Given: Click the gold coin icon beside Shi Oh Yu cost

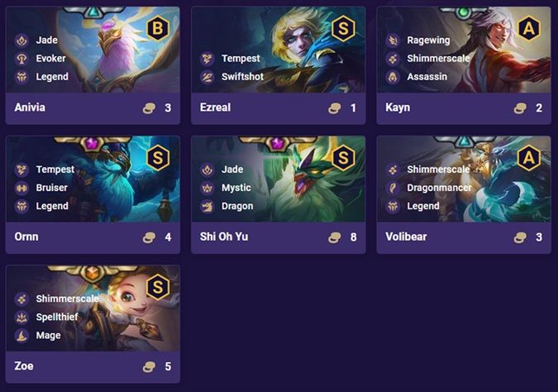Looking at the screenshot, I should 335,237.
